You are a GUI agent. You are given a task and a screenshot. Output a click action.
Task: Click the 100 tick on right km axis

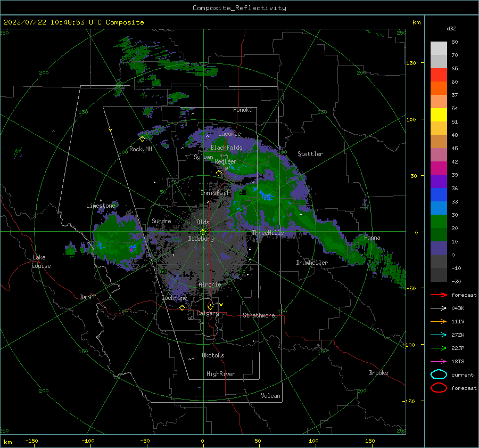411,119
